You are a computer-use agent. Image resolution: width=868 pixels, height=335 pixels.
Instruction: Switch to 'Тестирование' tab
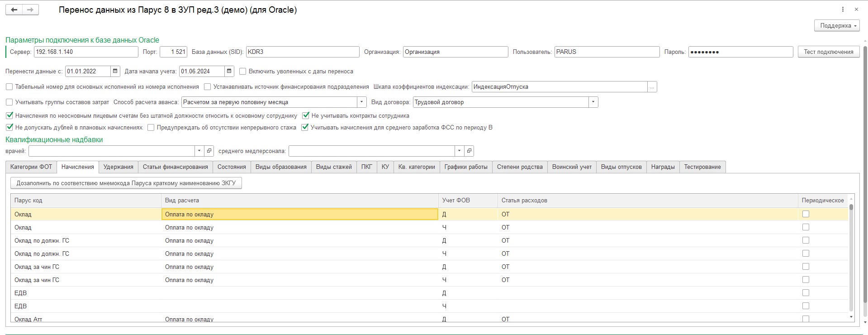click(702, 167)
